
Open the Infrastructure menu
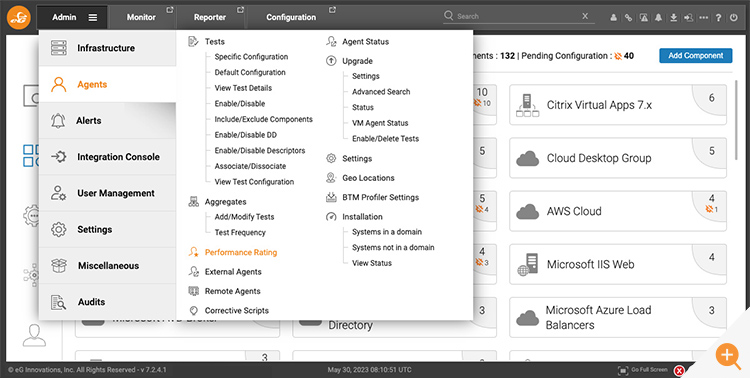click(108, 48)
